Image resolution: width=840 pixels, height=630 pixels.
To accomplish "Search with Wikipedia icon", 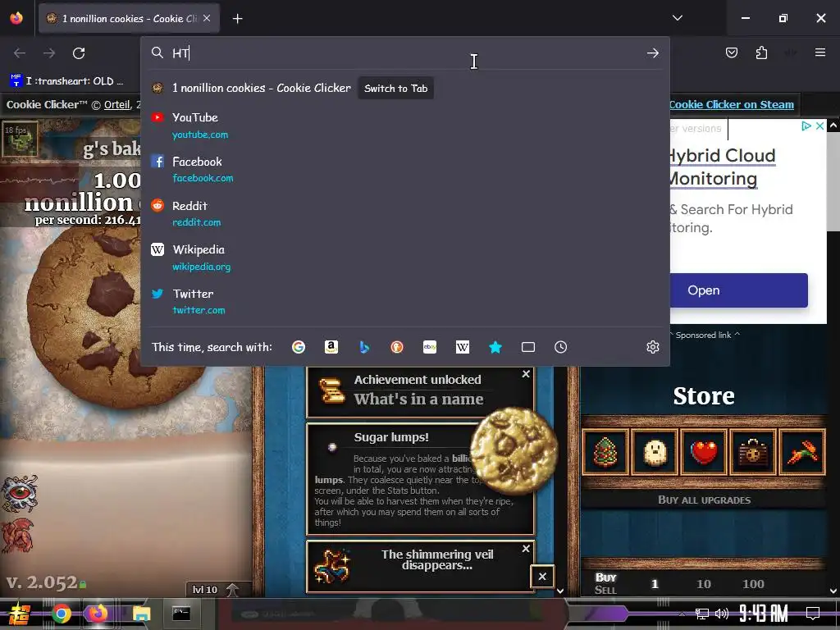I will 463,347.
